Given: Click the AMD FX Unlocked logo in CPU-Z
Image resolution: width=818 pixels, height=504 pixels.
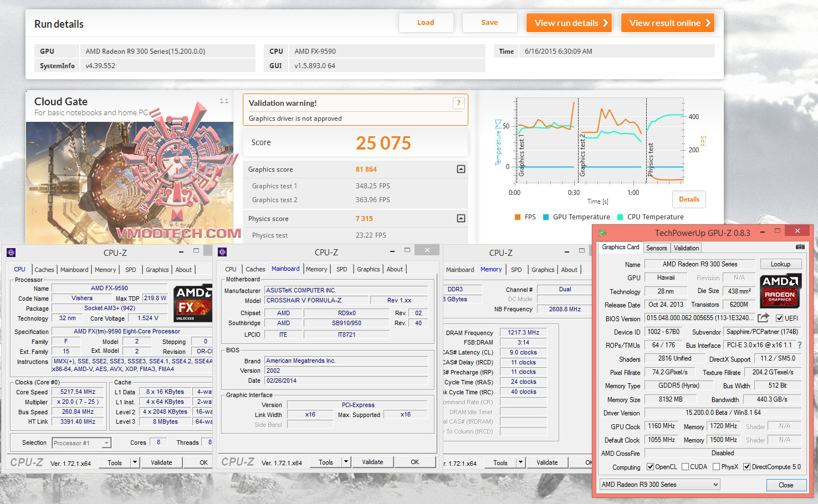Looking at the screenshot, I should (193, 304).
